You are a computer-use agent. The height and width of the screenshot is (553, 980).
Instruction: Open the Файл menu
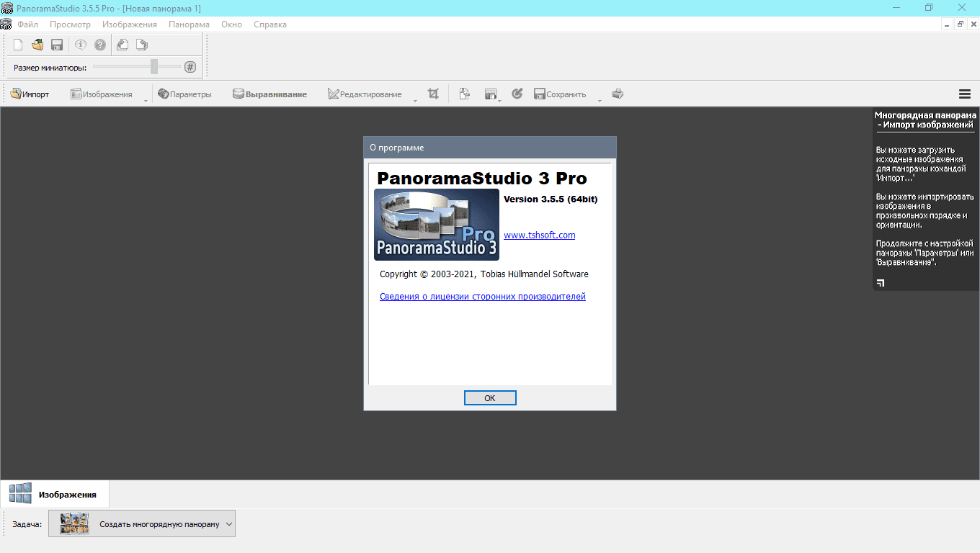click(28, 24)
